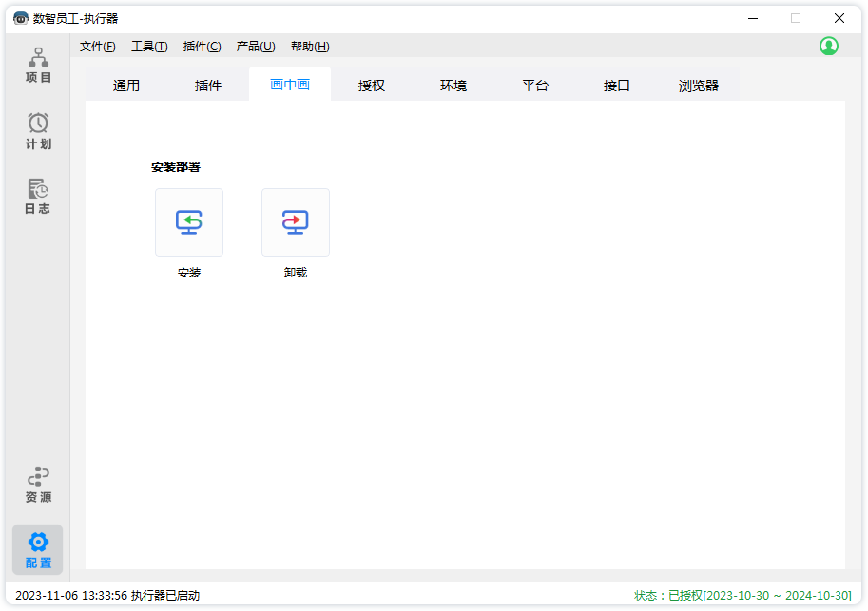Screen dimensions: 868x611
Task: Switch to the 平台 tab
Action: pos(535,86)
